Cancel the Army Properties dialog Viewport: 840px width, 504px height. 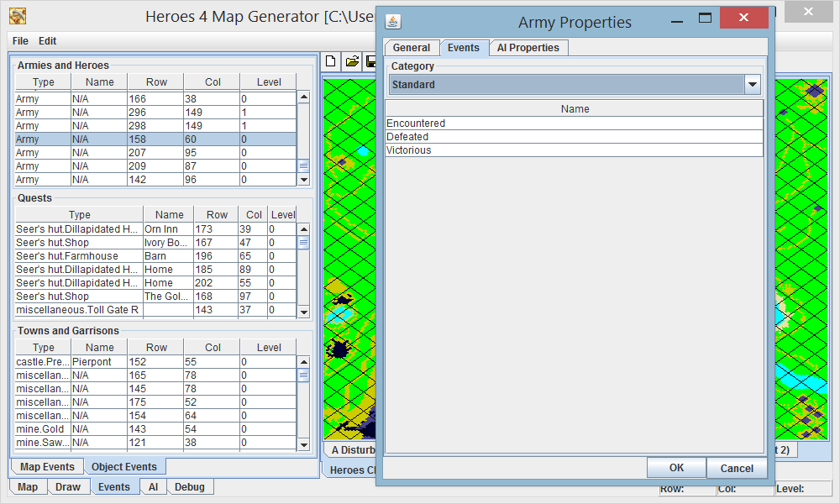tap(737, 468)
